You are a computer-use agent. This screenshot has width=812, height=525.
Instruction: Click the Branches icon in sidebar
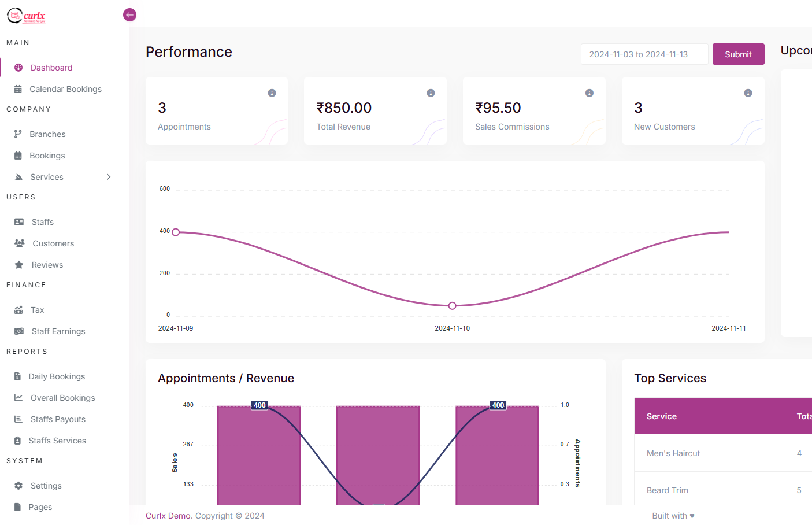pyautogui.click(x=18, y=134)
